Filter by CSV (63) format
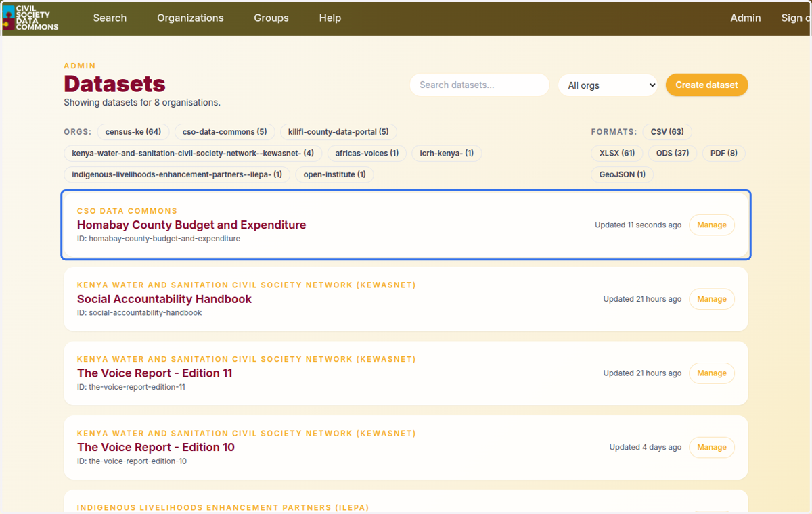The height and width of the screenshot is (514, 812). [x=667, y=132]
